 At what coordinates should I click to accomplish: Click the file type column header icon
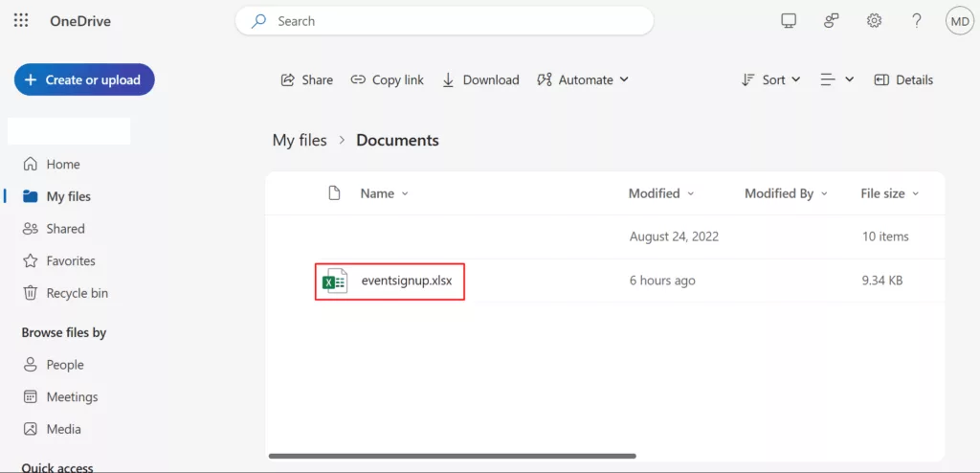click(334, 193)
